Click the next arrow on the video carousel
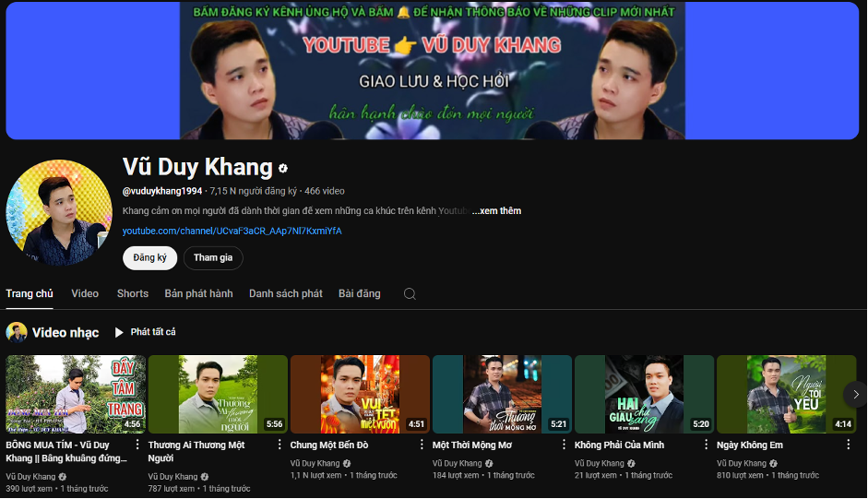The image size is (868, 499). 855,395
